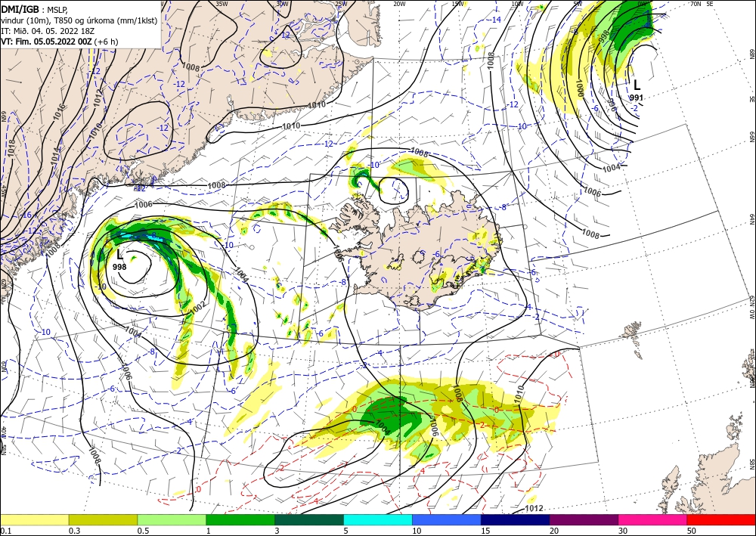Click the red 50+ legend swatch
The width and height of the screenshot is (756, 536).
click(721, 519)
